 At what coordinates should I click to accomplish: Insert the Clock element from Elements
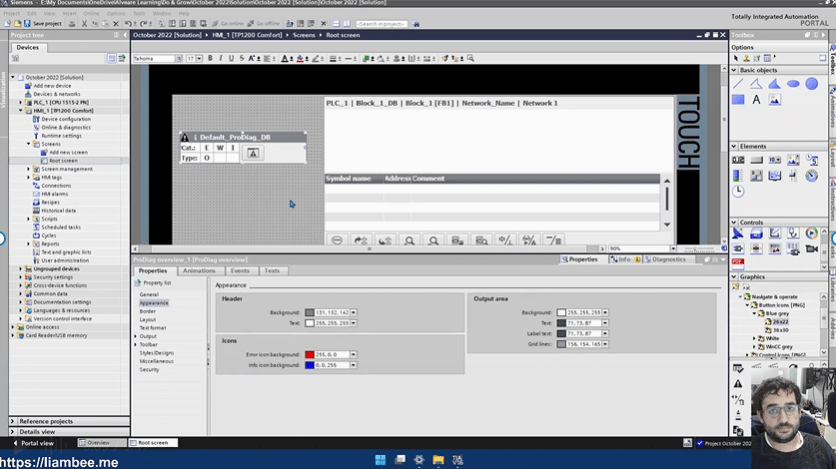tap(738, 191)
